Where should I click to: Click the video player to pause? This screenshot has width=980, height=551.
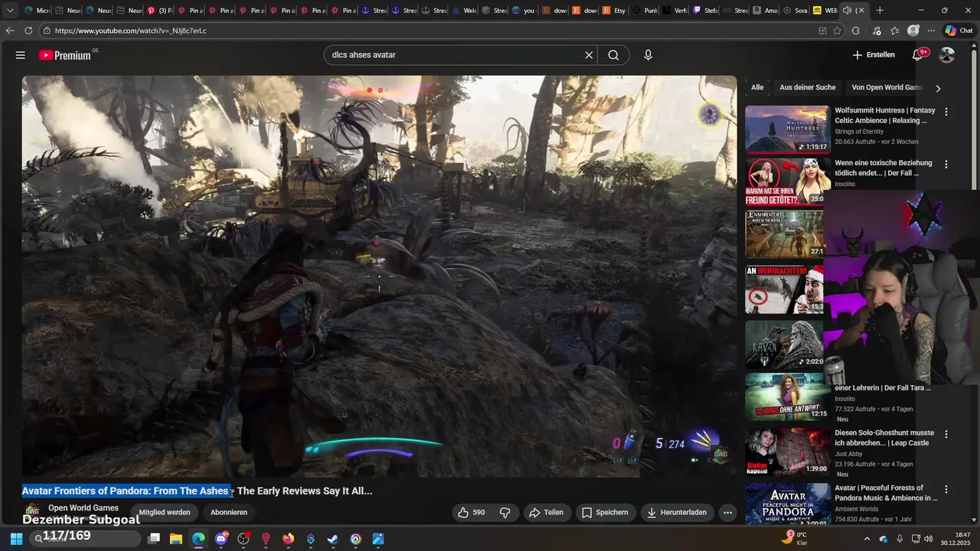click(x=379, y=275)
